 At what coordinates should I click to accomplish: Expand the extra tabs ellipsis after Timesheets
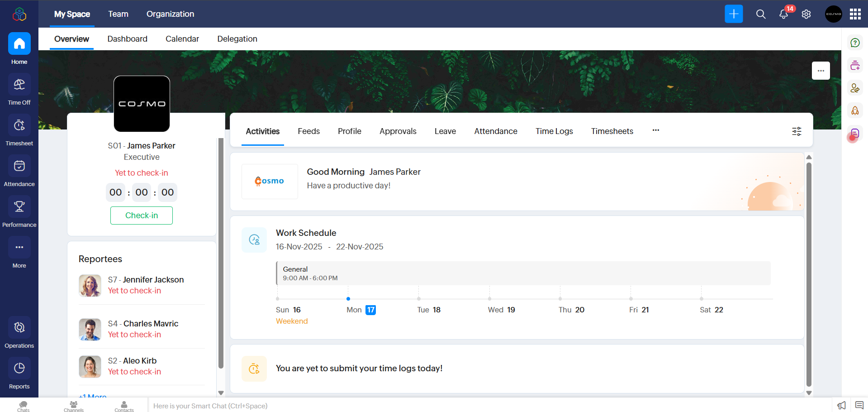[x=655, y=130]
